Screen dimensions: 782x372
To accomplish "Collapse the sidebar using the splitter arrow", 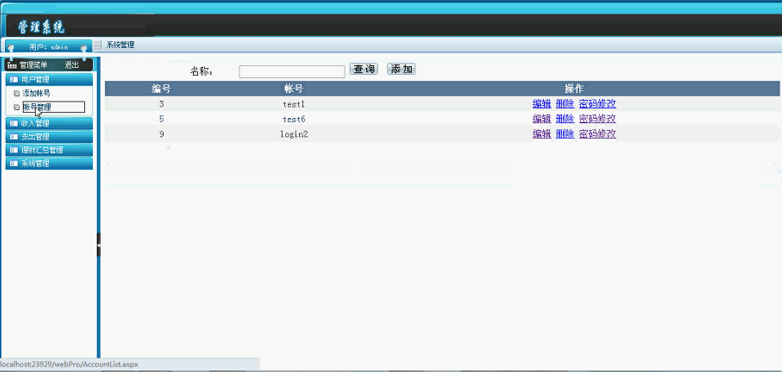I will tap(99, 245).
